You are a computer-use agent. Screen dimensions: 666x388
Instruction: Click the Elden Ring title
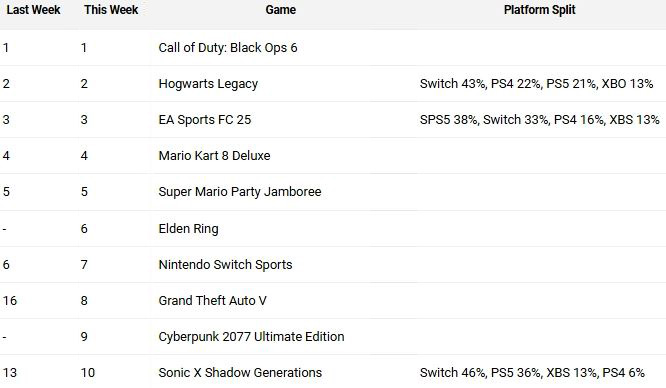point(189,229)
